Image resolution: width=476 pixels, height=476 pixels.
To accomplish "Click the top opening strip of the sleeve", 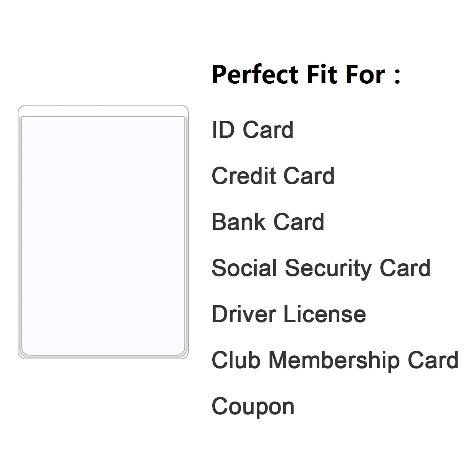I will point(103,111).
